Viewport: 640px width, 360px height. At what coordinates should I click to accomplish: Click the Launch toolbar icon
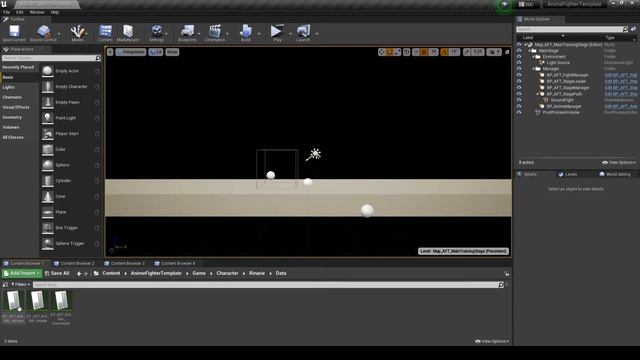(x=303, y=32)
